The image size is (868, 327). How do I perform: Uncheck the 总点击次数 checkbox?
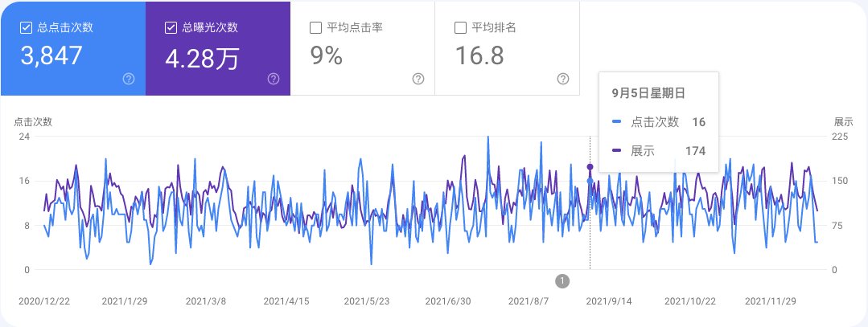click(26, 28)
